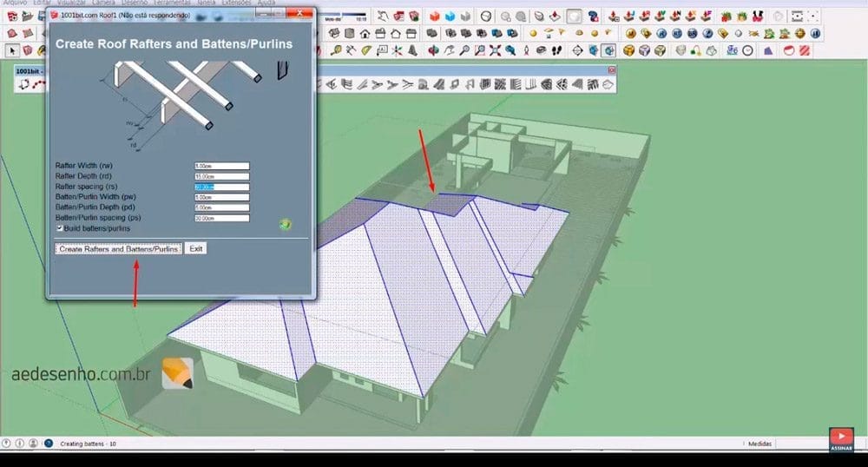Screen dimensions: 868x467
Task: Click the help question icon in status bar
Action: (x=48, y=444)
